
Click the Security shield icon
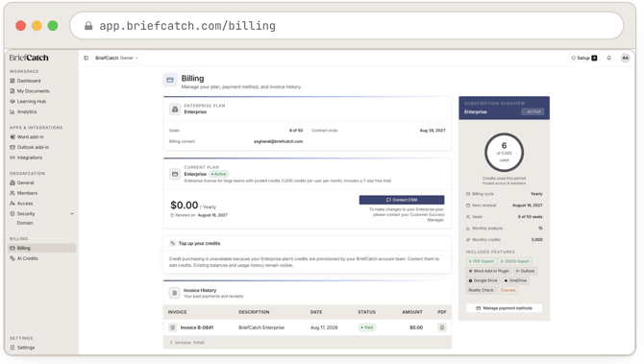[12, 214]
